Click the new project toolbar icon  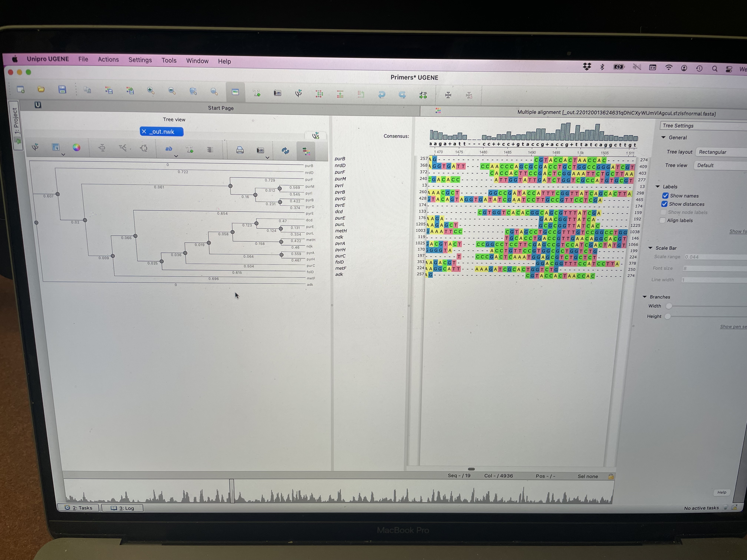[21, 89]
